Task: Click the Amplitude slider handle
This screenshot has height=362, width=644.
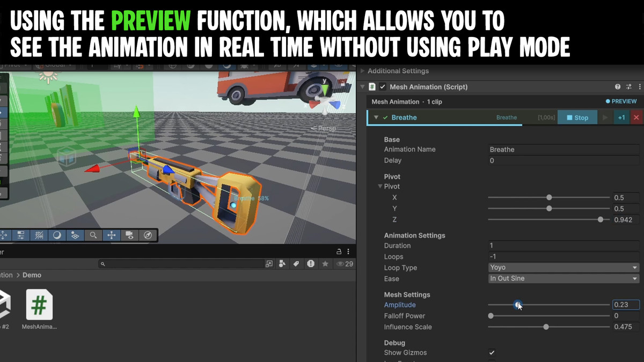Action: click(517, 305)
